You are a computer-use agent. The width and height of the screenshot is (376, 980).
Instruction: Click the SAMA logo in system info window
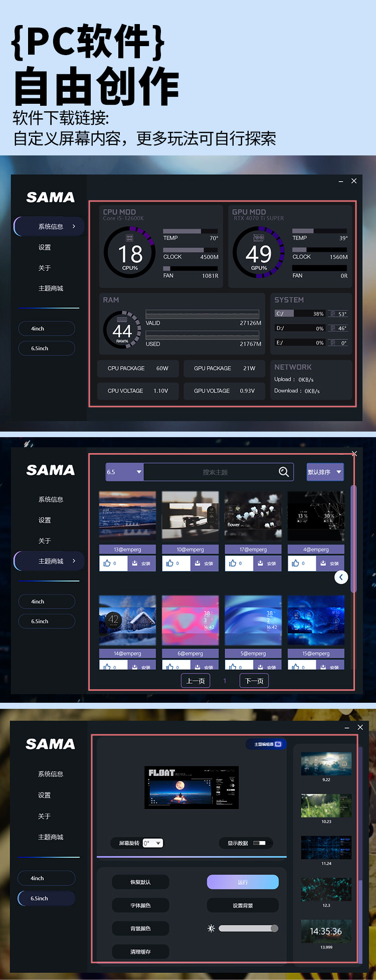(51, 198)
